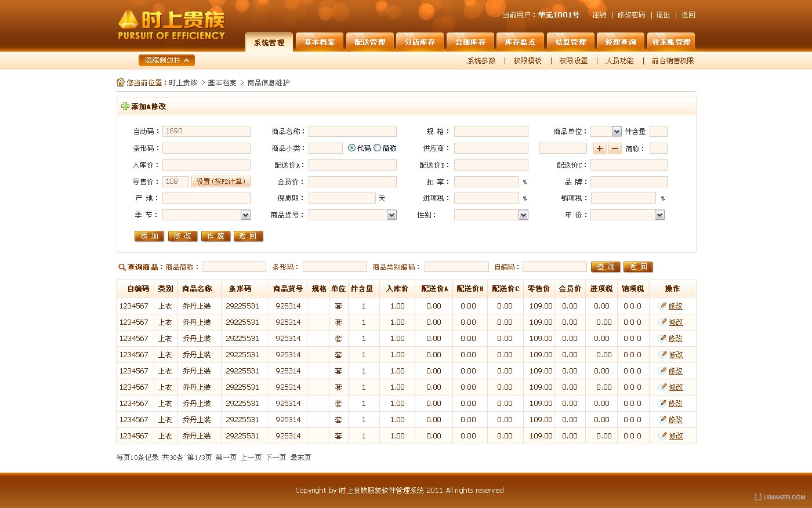812x508 pixels.
Task: Click the minus supplier remove button
Action: click(x=615, y=148)
